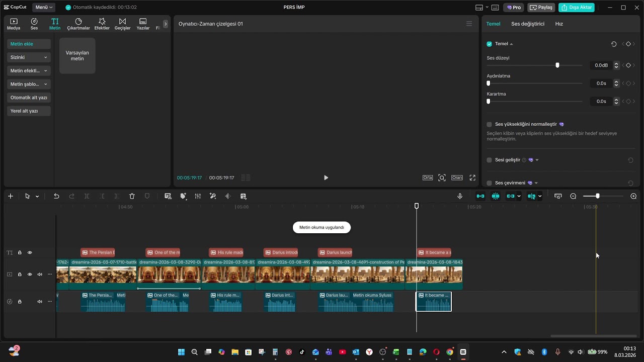The image size is (644, 362).
Task: Open selection tool mode dropdown
Action: [x=37, y=197]
